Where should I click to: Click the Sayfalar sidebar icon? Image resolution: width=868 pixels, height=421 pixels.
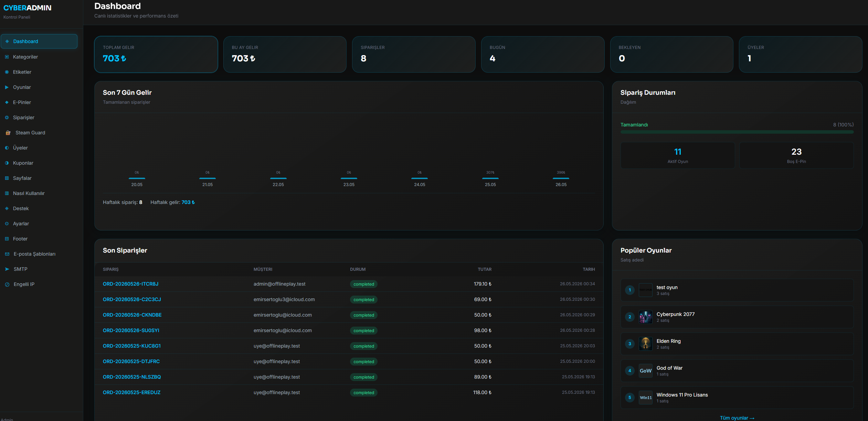[x=7, y=178]
